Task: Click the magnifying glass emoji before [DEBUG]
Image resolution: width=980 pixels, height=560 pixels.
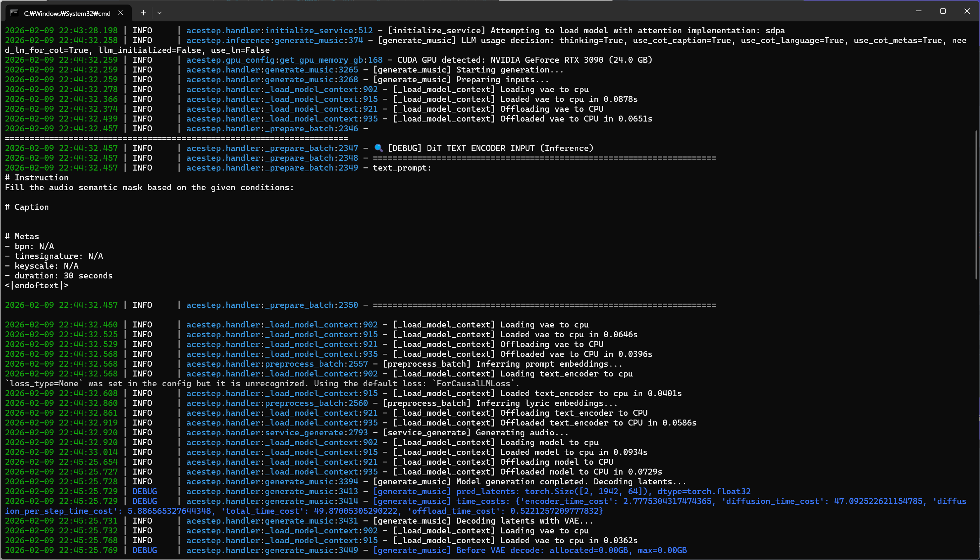Action: click(379, 148)
